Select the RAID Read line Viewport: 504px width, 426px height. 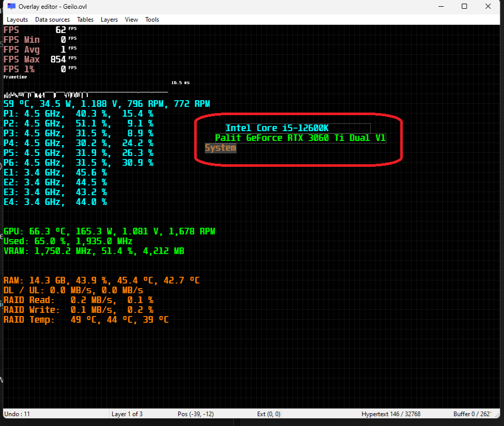click(x=78, y=300)
